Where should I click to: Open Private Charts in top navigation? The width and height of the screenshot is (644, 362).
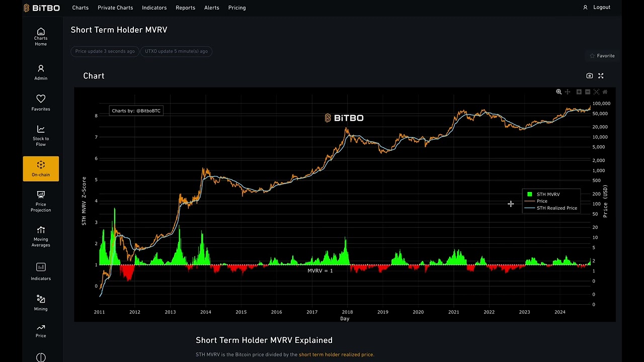pos(115,8)
